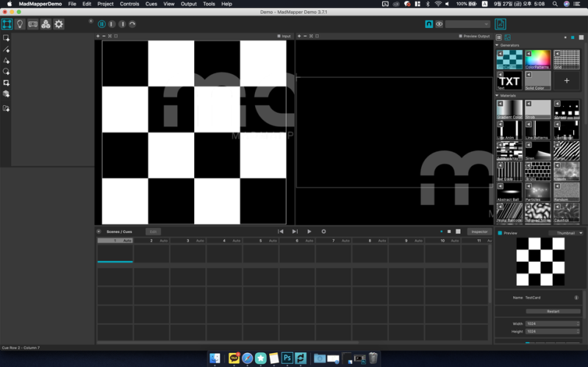The width and height of the screenshot is (588, 367).
Task: Add a new generator with plus tile
Action: 566,80
